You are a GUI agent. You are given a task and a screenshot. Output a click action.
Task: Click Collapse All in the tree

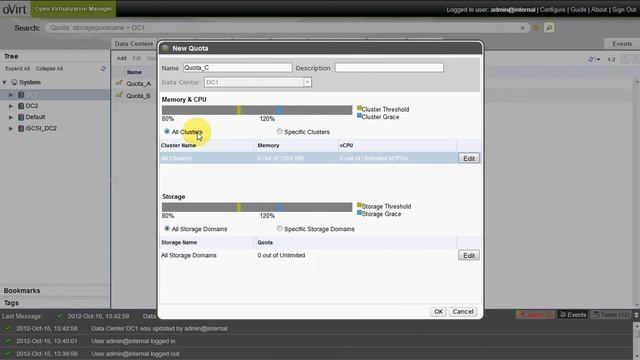point(49,69)
